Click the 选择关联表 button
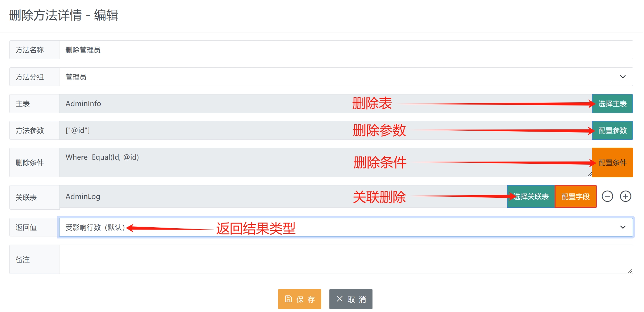 [x=531, y=196]
